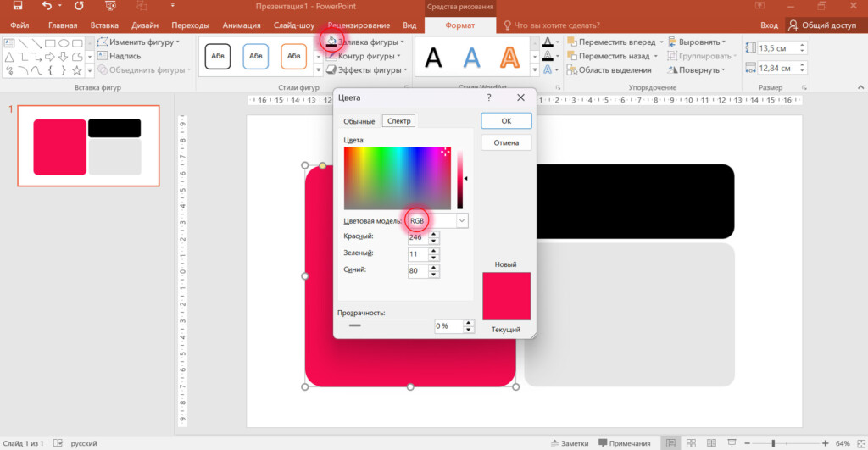Select the triangle shape in the shapes gallery
868x450 pixels.
[x=8, y=57]
